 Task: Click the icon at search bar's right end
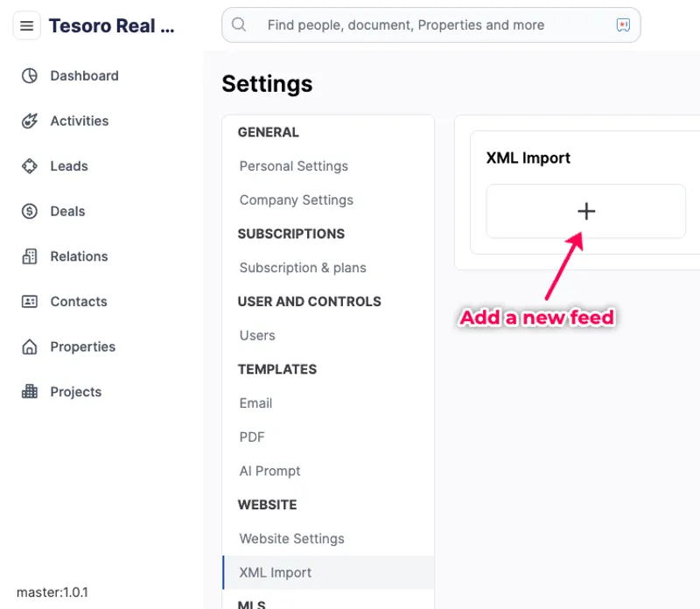623,25
